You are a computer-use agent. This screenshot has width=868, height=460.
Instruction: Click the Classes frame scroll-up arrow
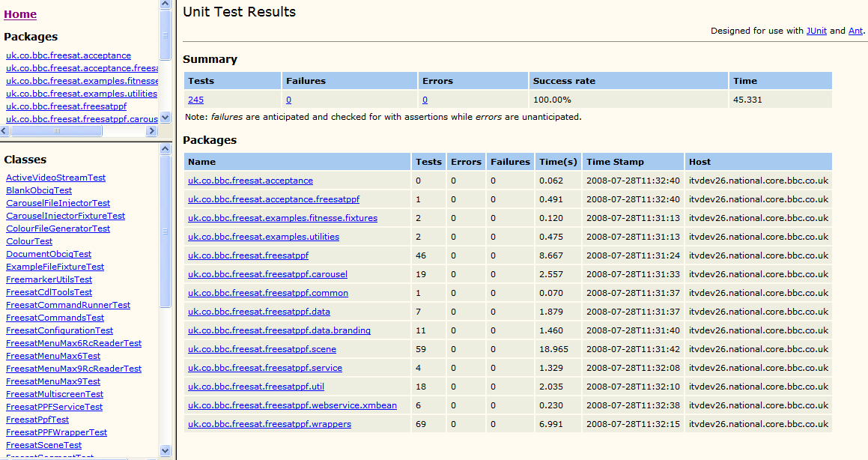tap(166, 149)
